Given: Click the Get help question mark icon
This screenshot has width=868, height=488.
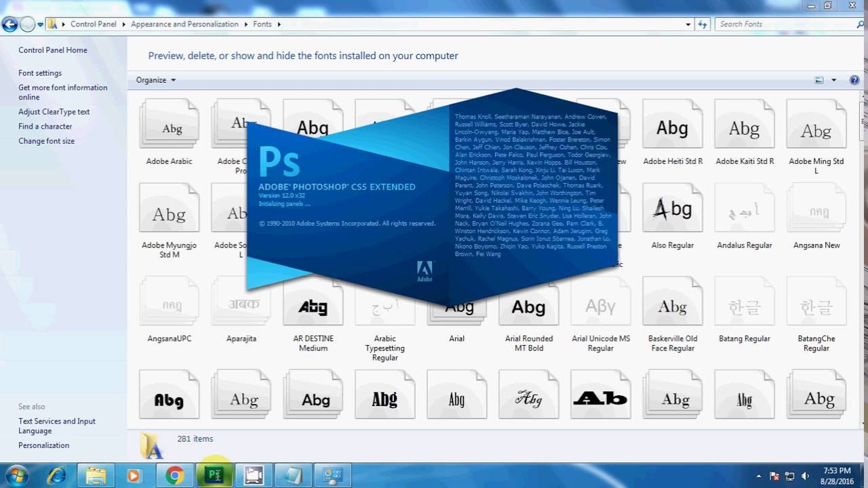Looking at the screenshot, I should tap(854, 80).
